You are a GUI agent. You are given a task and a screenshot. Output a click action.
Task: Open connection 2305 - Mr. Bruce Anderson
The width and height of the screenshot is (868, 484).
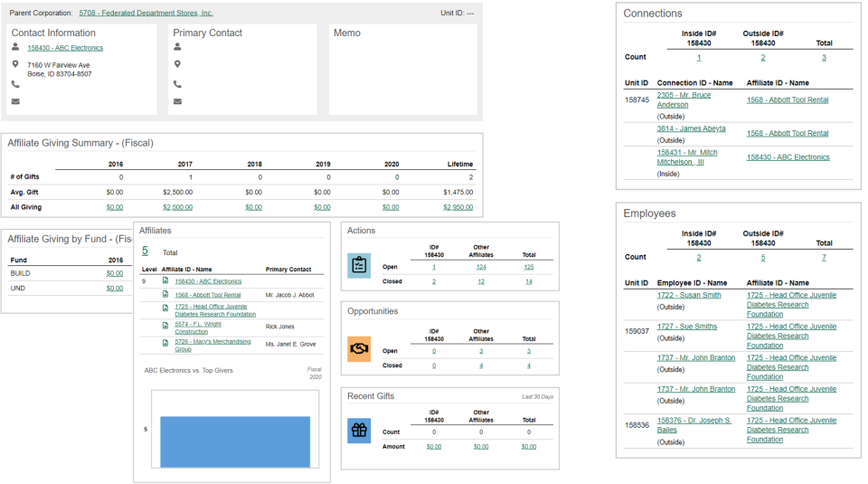click(x=684, y=100)
